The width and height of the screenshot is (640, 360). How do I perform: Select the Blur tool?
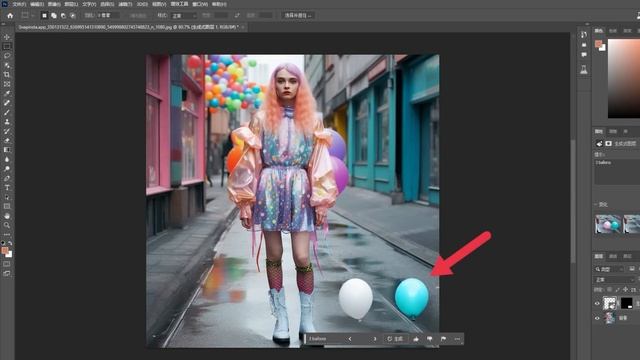pyautogui.click(x=7, y=159)
